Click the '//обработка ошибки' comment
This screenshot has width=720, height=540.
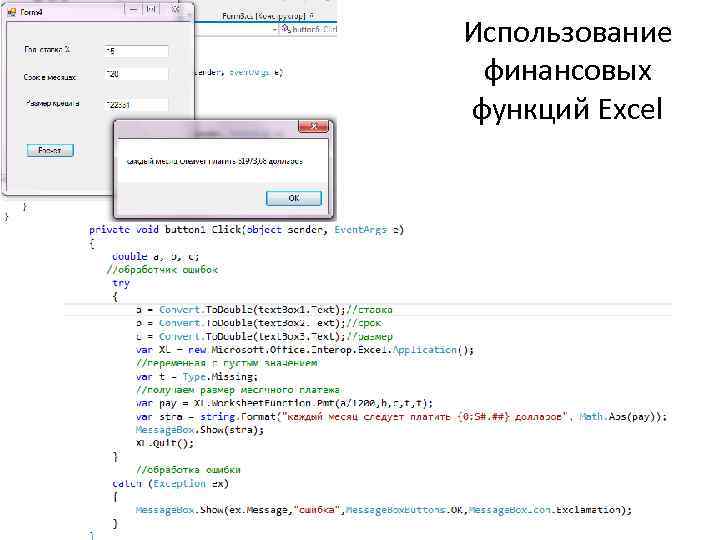tap(188, 470)
